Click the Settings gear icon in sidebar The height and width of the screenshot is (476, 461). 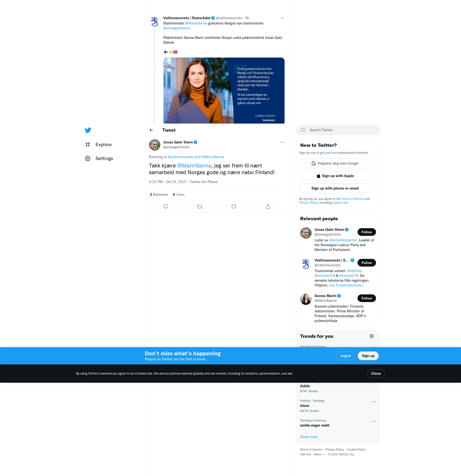tap(87, 158)
